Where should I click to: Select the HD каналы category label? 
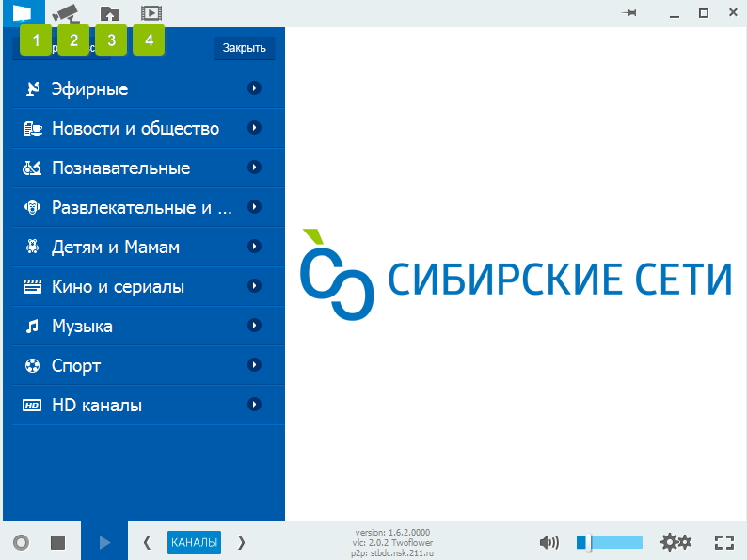97,406
